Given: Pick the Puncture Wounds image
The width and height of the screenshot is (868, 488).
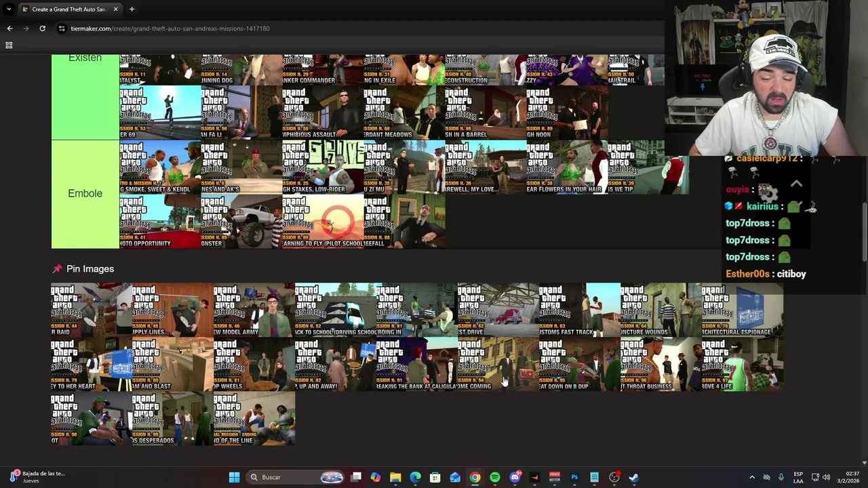Looking at the screenshot, I should 661,310.
